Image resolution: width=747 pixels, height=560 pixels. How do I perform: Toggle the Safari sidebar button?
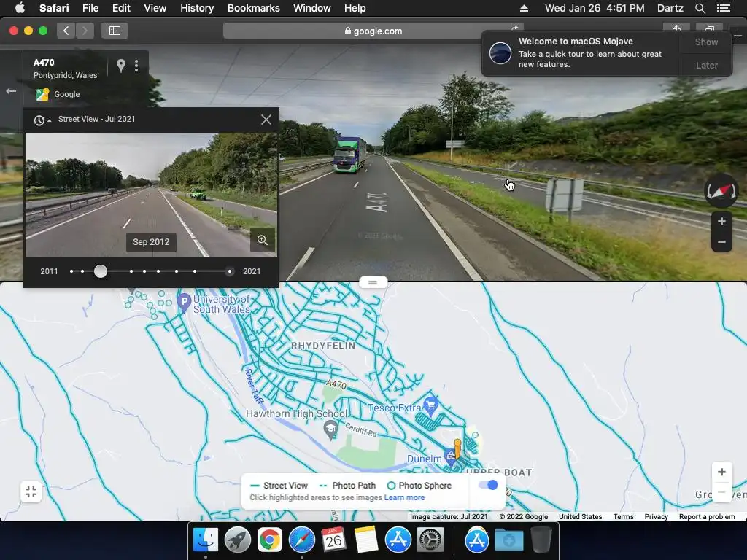pyautogui.click(x=115, y=31)
